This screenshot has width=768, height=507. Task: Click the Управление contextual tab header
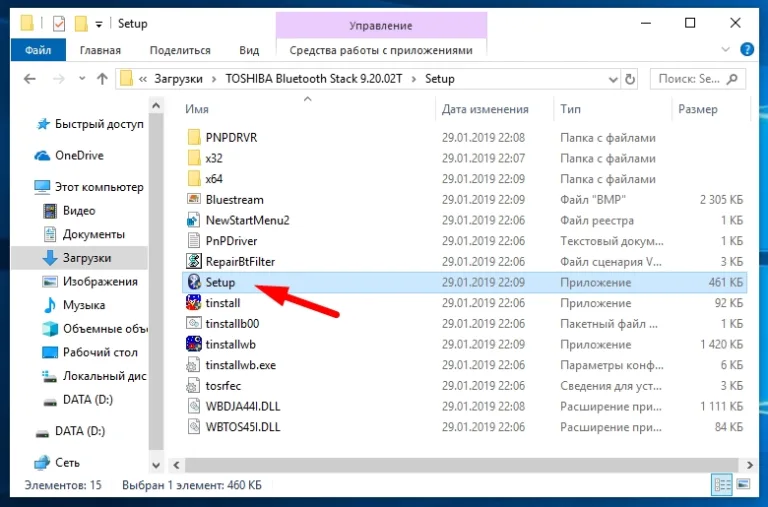(381, 25)
